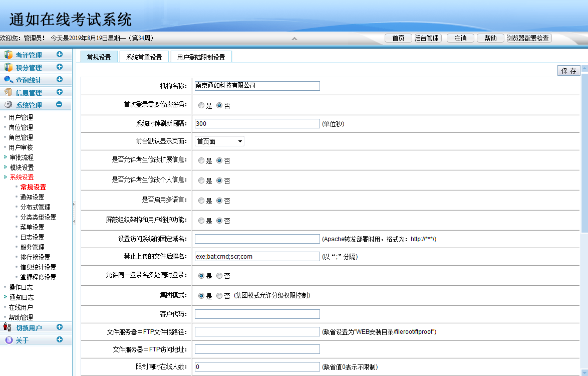Click the 关于 globe icon
588x376 pixels.
point(9,340)
